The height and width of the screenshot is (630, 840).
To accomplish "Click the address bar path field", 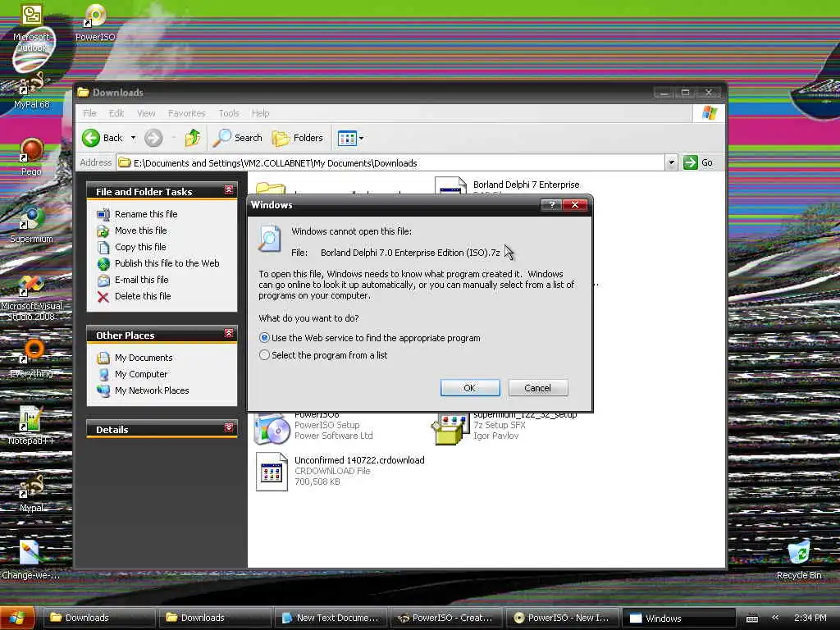I will tap(391, 163).
